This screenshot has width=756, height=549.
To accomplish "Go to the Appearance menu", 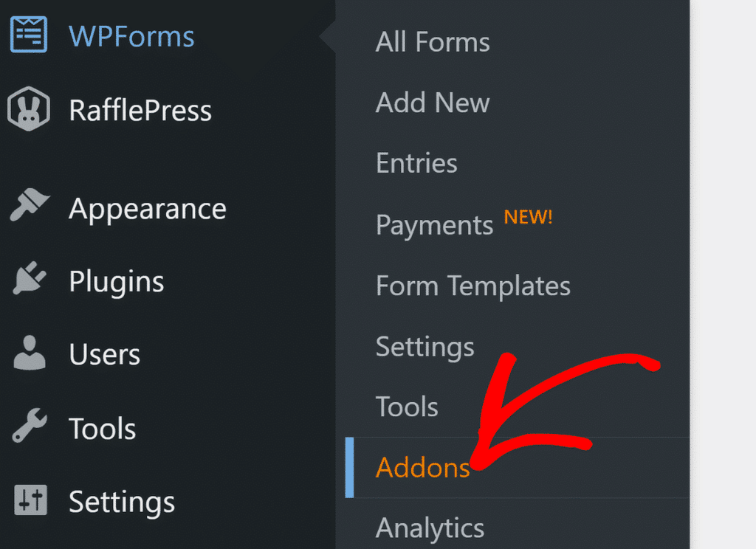I will click(147, 209).
